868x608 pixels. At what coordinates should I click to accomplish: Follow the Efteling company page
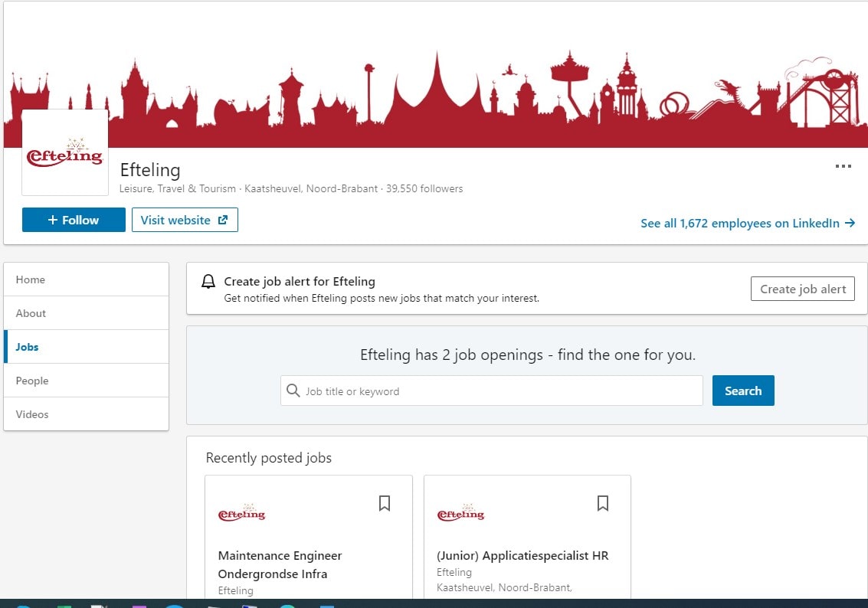click(74, 220)
